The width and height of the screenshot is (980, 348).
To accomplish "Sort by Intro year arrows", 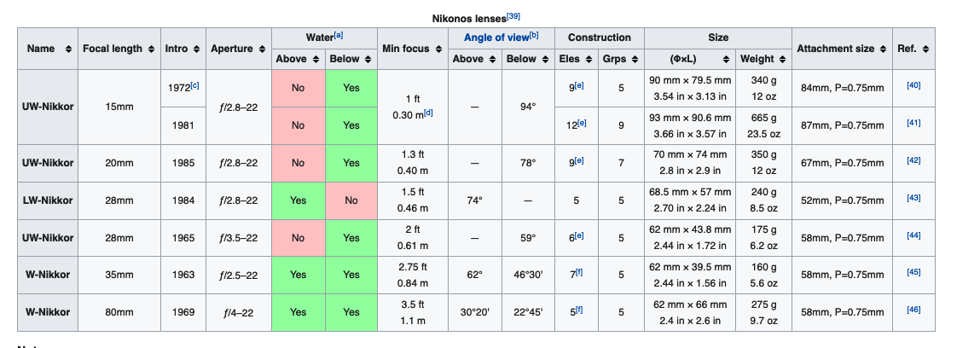I will coord(195,49).
